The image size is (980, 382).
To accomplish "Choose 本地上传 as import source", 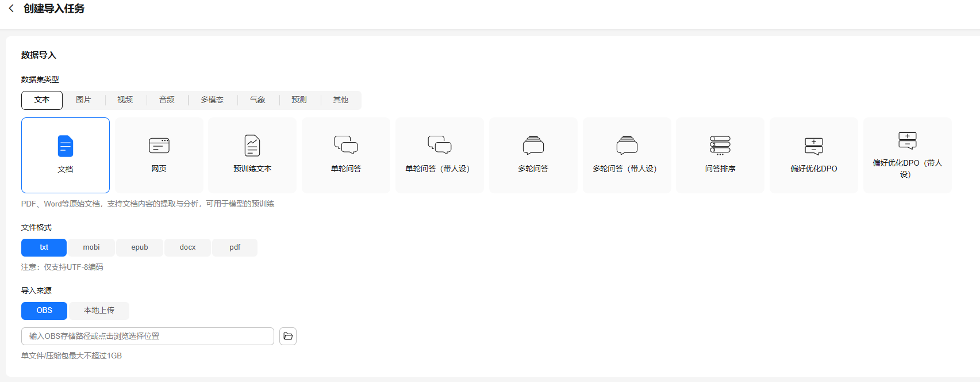I will [x=99, y=311].
